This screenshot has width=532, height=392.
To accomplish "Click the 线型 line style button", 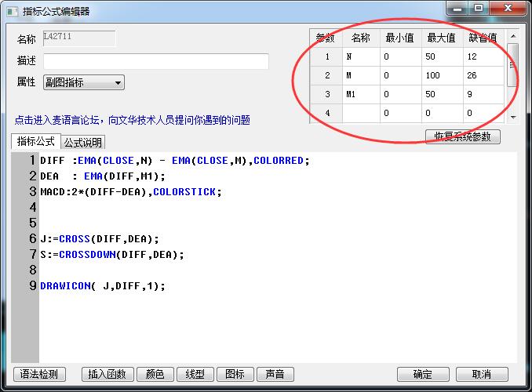I will (x=195, y=375).
